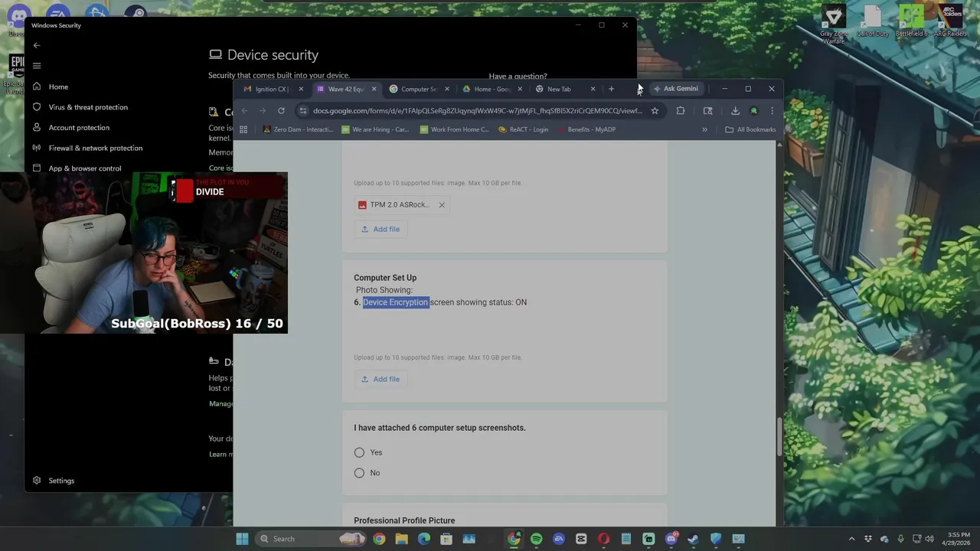Open Steam from the taskbar
This screenshot has width=980, height=551.
pyautogui.click(x=693, y=539)
